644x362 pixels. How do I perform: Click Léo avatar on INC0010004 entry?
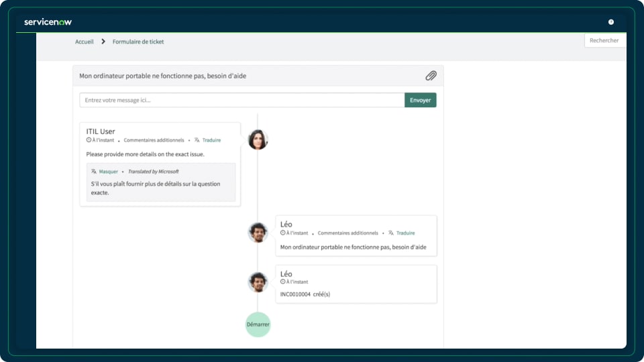(x=258, y=282)
